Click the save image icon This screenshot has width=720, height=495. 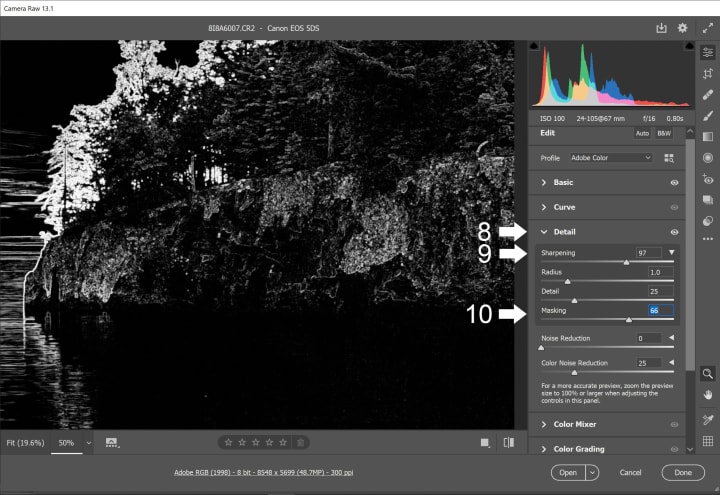click(x=661, y=28)
